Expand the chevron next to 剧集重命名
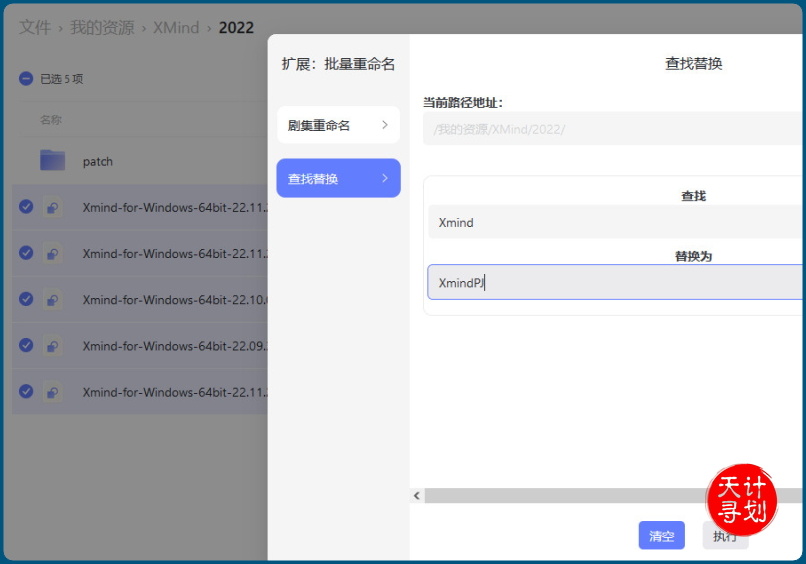Image resolution: width=806 pixels, height=564 pixels. click(385, 125)
